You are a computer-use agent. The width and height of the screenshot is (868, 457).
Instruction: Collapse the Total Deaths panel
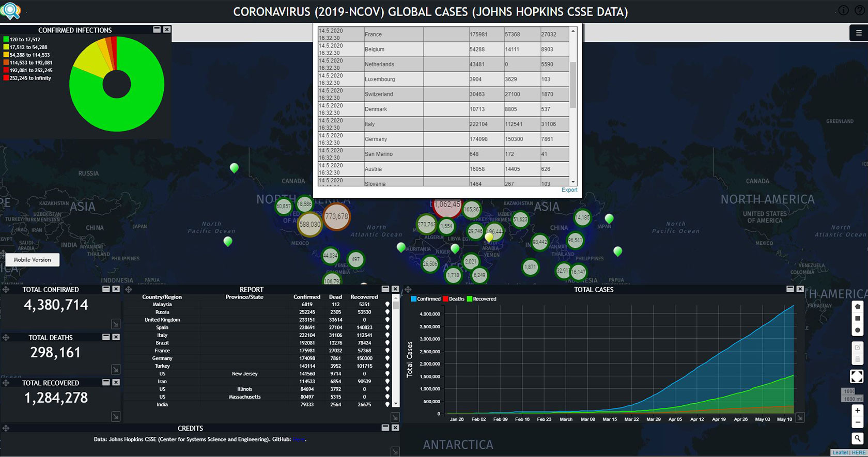pyautogui.click(x=106, y=337)
